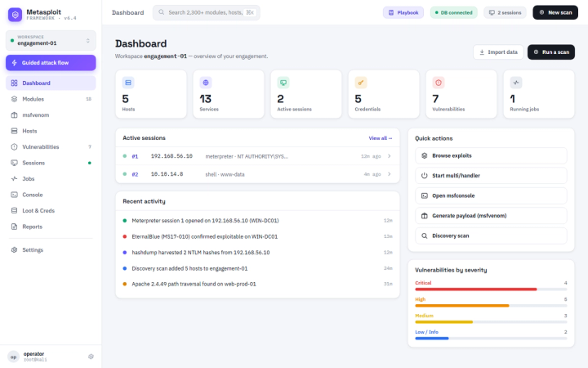Click the Vulnerabilities alert icon card

point(439,83)
